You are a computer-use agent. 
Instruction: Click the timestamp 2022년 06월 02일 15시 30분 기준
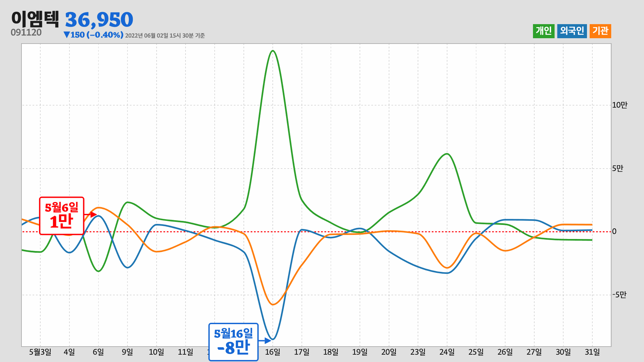(165, 36)
